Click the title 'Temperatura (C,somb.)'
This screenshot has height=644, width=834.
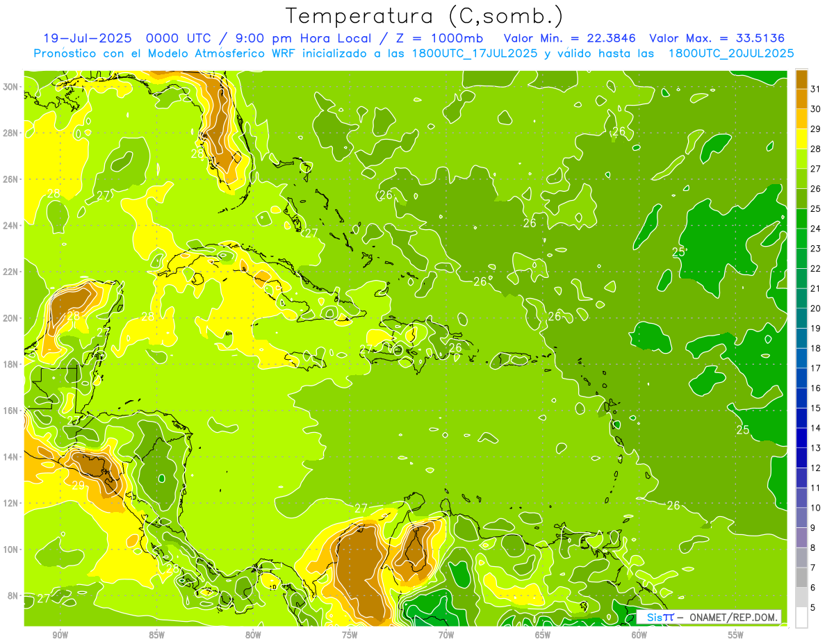point(424,16)
